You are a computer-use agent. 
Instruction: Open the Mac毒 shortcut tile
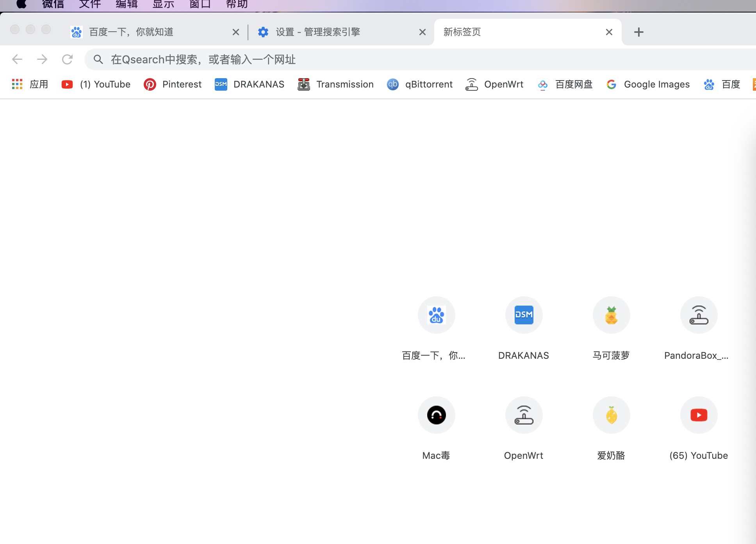436,415
